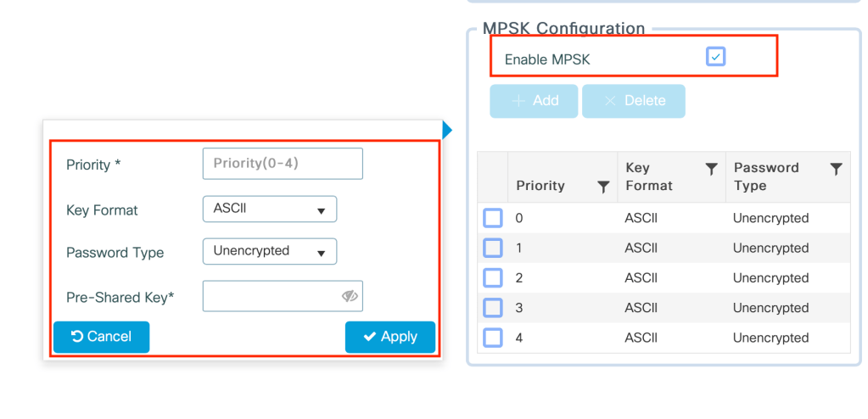Click the Priority column filter icon
Viewport: 868px width, 419px height.
(603, 187)
